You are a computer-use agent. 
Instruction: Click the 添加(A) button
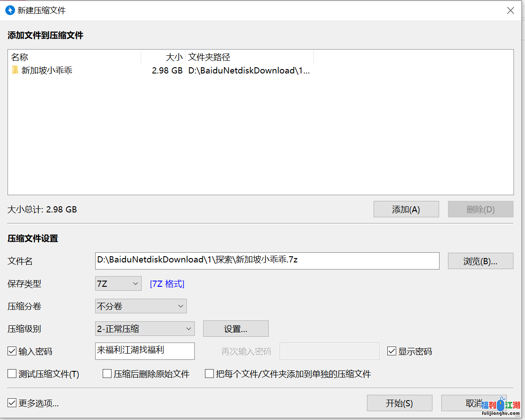[x=406, y=209]
